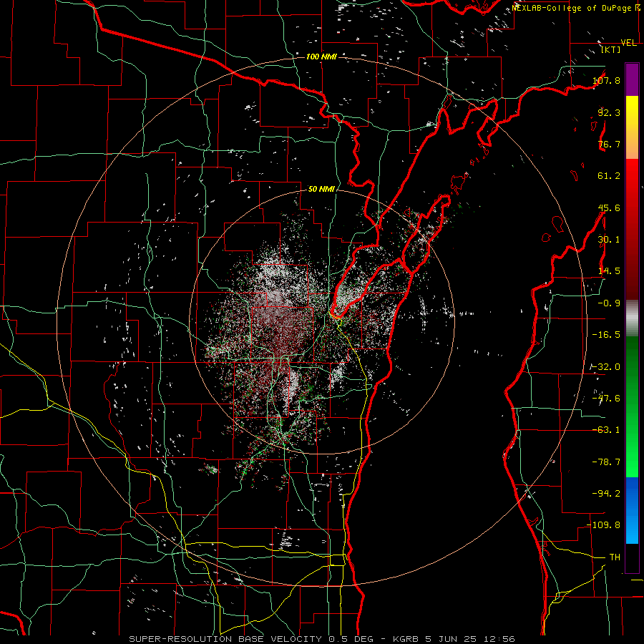Select the 14.5 velocity scale value
Screen dimensions: 644x644
(x=609, y=271)
